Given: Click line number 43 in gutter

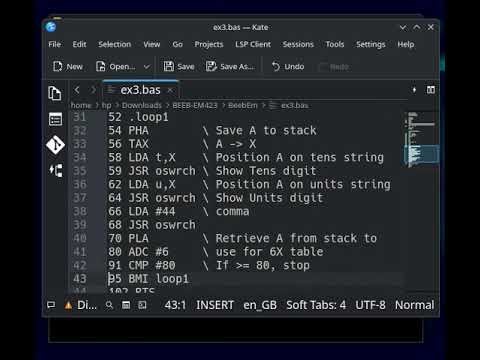Looking at the screenshot, I should pos(80,279).
